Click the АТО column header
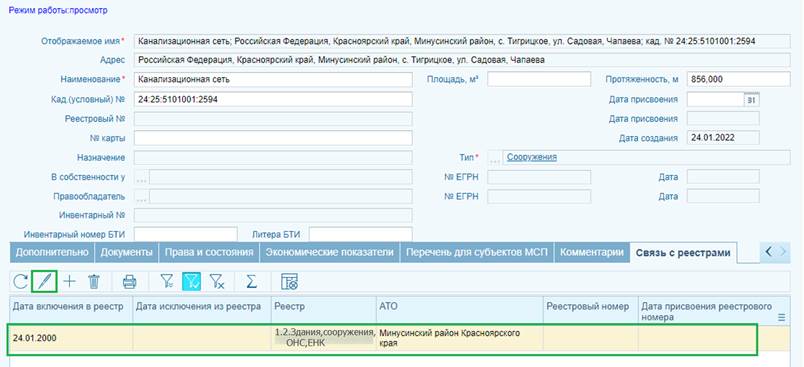Viewport: 804px width, 367px height. coord(459,310)
